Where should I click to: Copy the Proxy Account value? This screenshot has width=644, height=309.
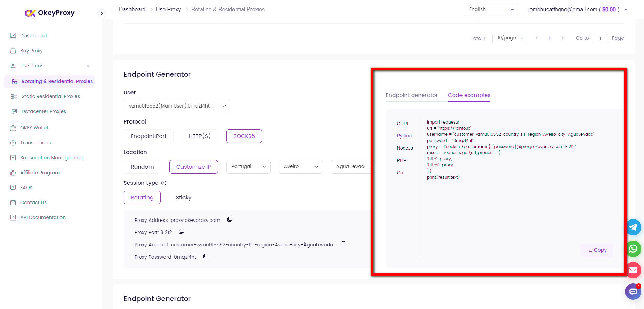tap(343, 244)
